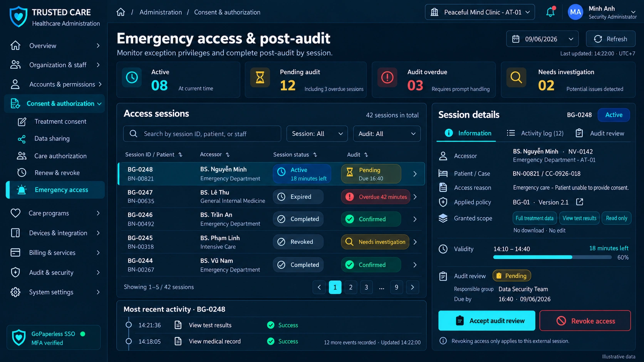Sort by Session status column arrow
This screenshot has width=644, height=362.
pos(315,155)
